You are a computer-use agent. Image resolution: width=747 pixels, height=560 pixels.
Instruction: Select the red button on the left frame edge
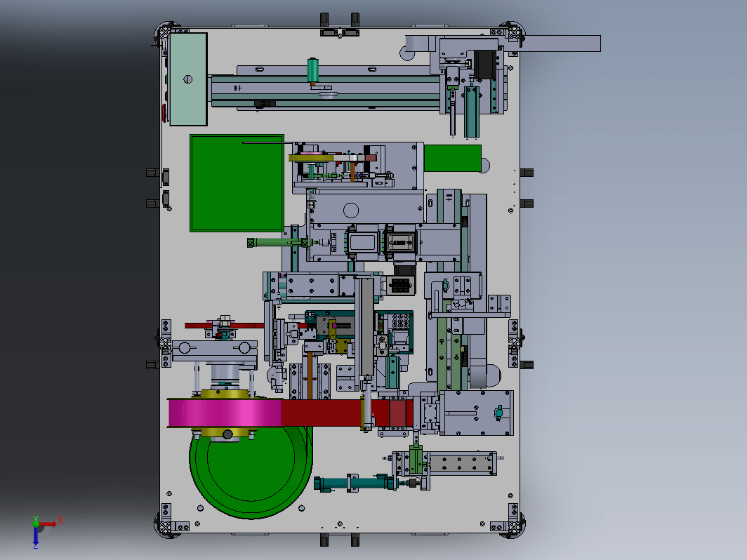tap(164, 112)
